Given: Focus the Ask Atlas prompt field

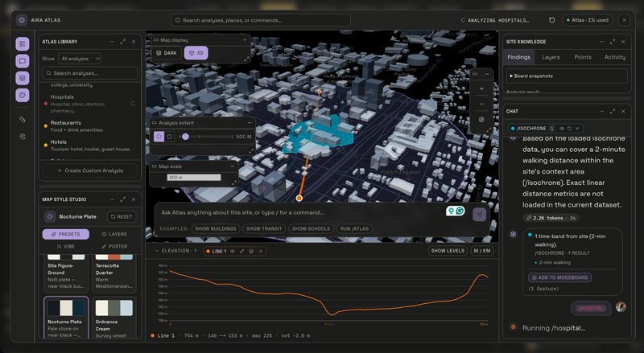Looking at the screenshot, I should 302,212.
